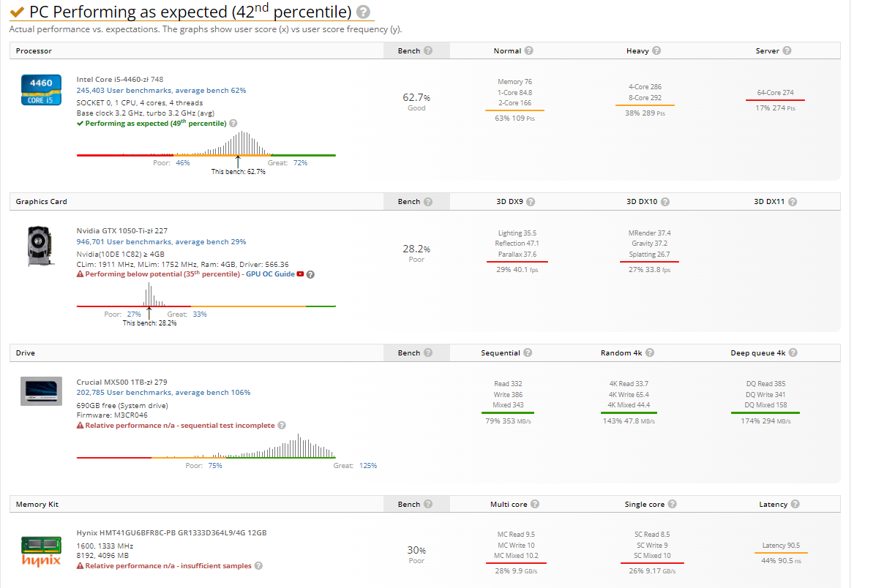The height and width of the screenshot is (588, 876).
Task: Click the Latency column help icon
Action: coord(796,504)
